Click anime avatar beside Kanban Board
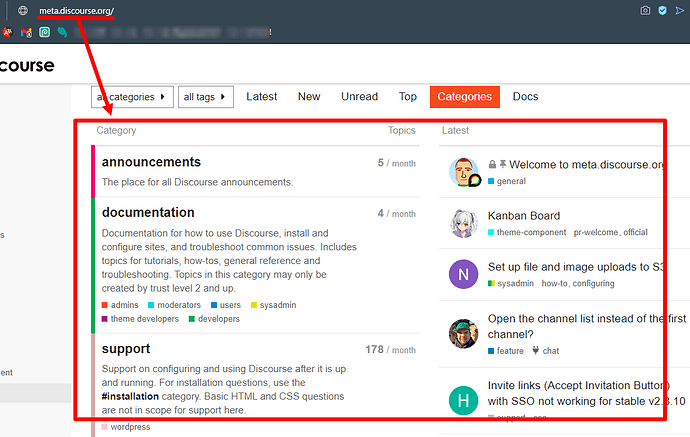This screenshot has height=437, width=690. pos(464,224)
